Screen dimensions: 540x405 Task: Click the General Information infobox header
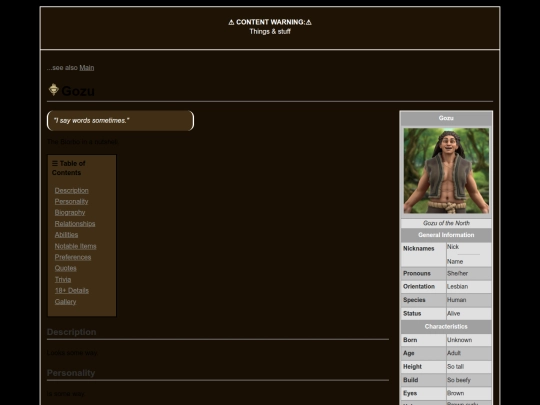pos(446,235)
